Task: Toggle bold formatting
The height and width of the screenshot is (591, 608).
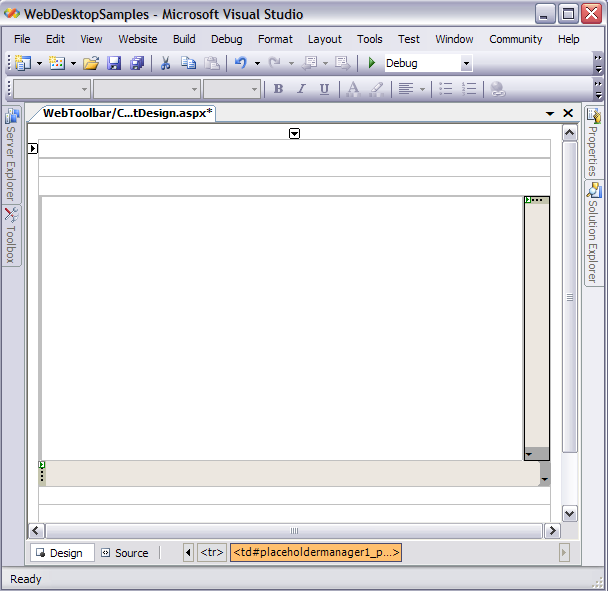Action: pos(278,89)
